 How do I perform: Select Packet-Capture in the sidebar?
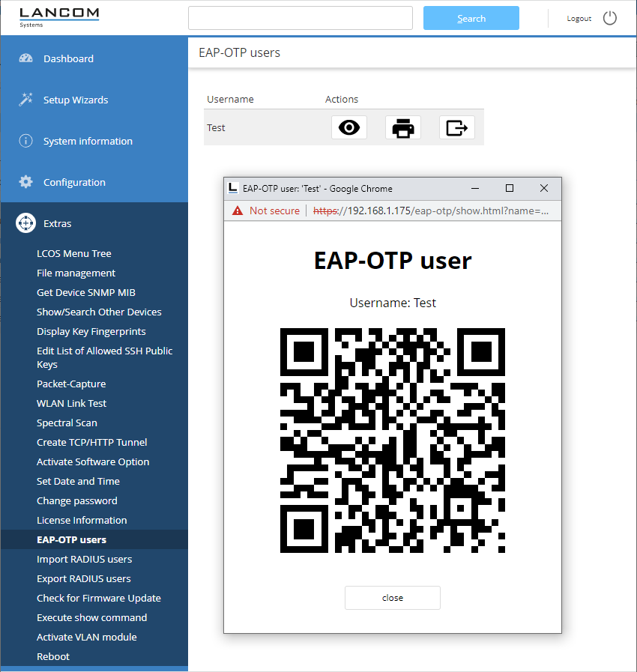[71, 384]
